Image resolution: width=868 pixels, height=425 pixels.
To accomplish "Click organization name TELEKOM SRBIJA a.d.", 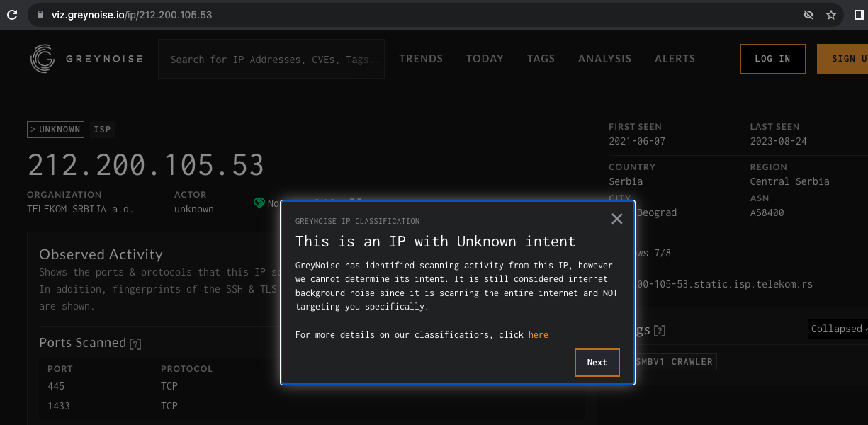I will [81, 210].
